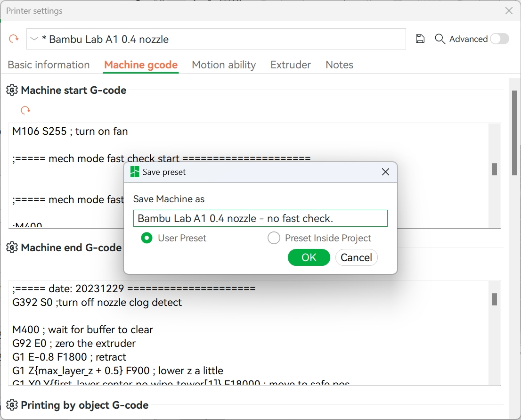Screen dimensions: 521x420
Task: Click the 'G1 Z{max_layer_z + 0.5} F900' line
Action: pos(118,371)
